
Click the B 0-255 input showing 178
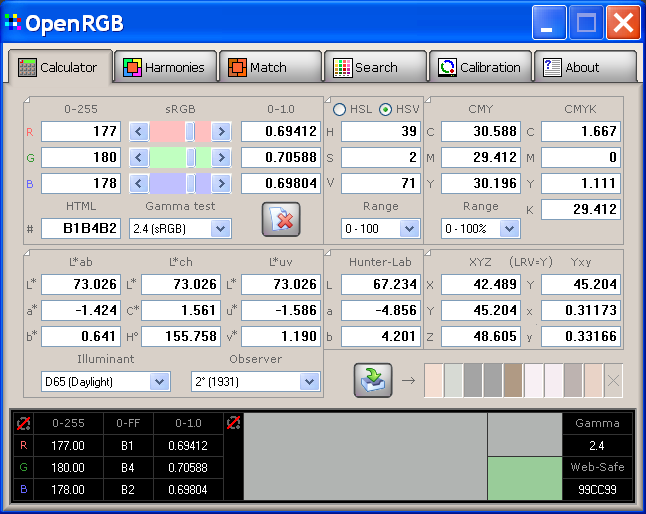coord(81,183)
